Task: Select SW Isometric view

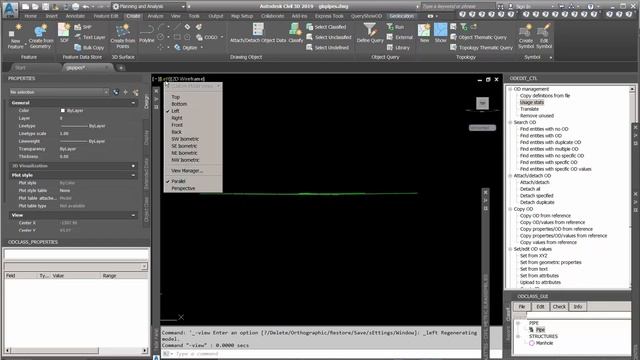Action: tap(185, 139)
